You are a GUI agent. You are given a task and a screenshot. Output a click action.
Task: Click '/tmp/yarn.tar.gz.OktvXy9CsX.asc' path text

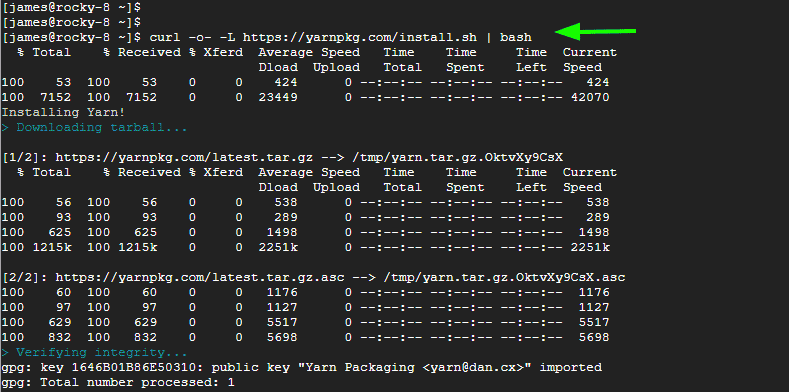point(504,277)
